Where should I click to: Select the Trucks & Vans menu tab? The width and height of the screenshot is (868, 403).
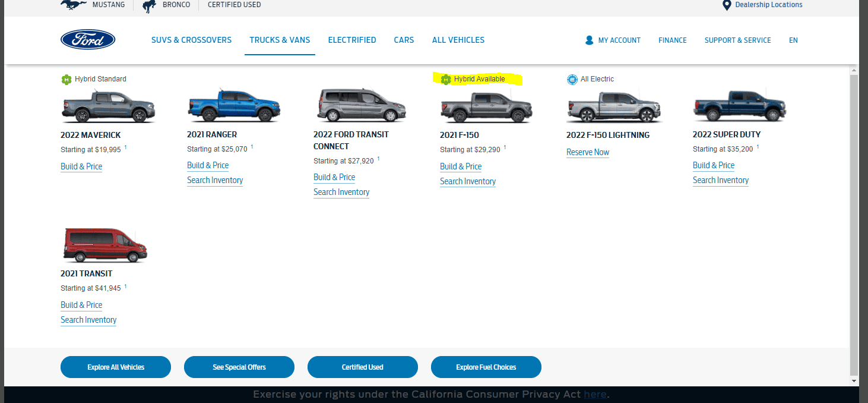(280, 40)
